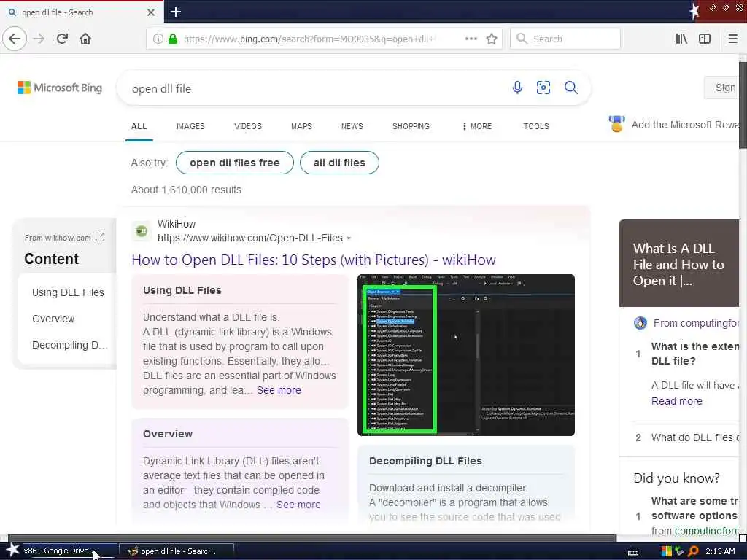Open a new tab with the plus icon
747x560 pixels.
pos(175,12)
